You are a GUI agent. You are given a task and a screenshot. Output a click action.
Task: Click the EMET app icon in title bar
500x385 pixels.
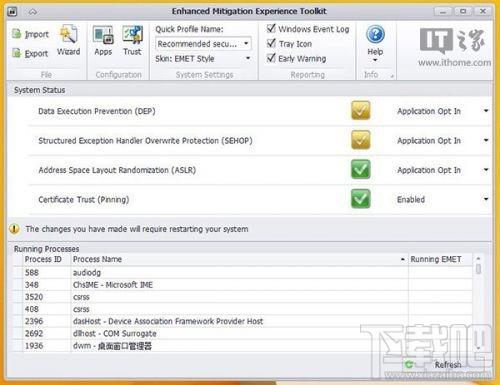(13, 12)
